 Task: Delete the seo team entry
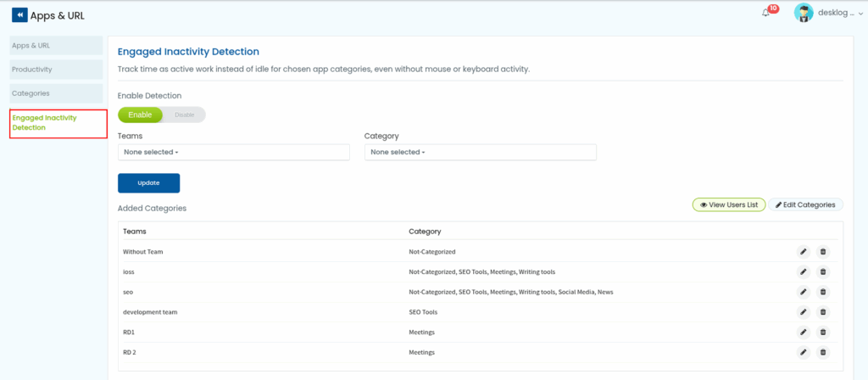point(822,292)
